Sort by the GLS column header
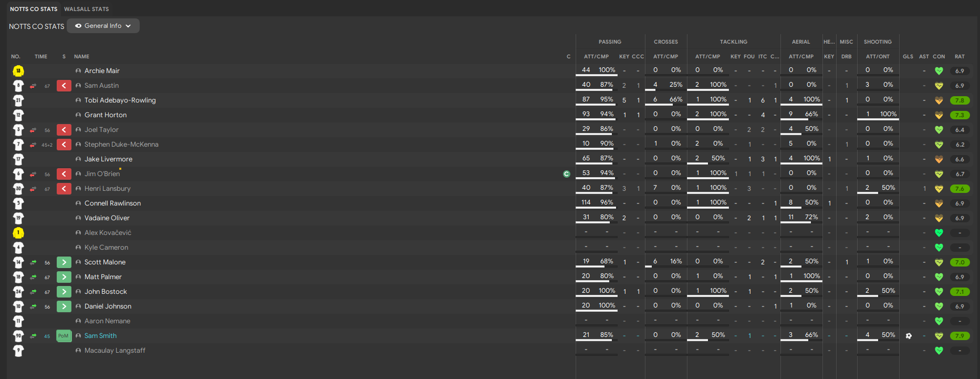The width and height of the screenshot is (980, 379). (x=908, y=57)
